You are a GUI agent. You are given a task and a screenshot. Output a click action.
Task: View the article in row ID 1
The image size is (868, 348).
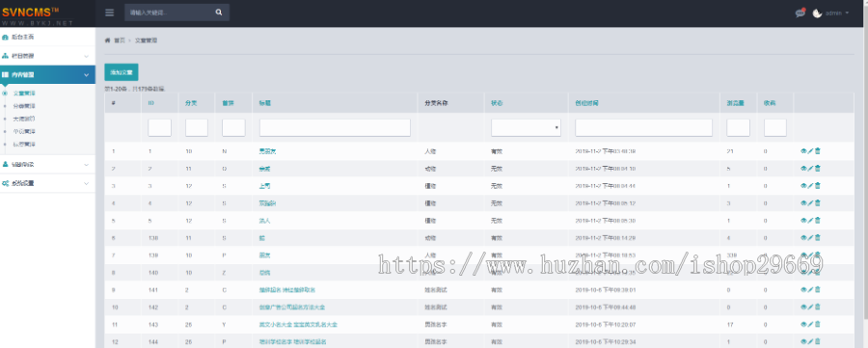coord(803,150)
